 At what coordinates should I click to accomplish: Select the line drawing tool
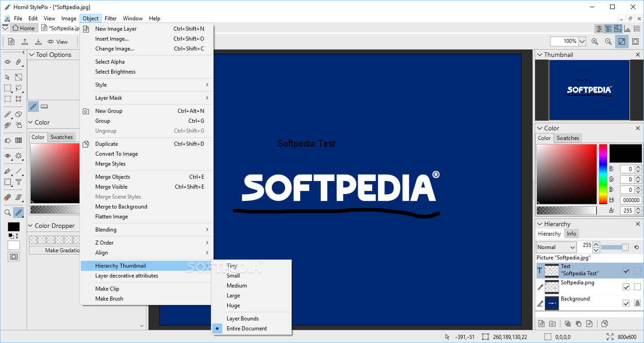tap(19, 171)
